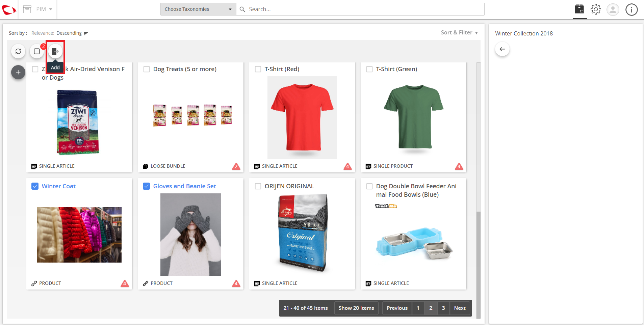The image size is (644, 325).
Task: Uncheck the Winter Coat checkbox
Action: 35,186
